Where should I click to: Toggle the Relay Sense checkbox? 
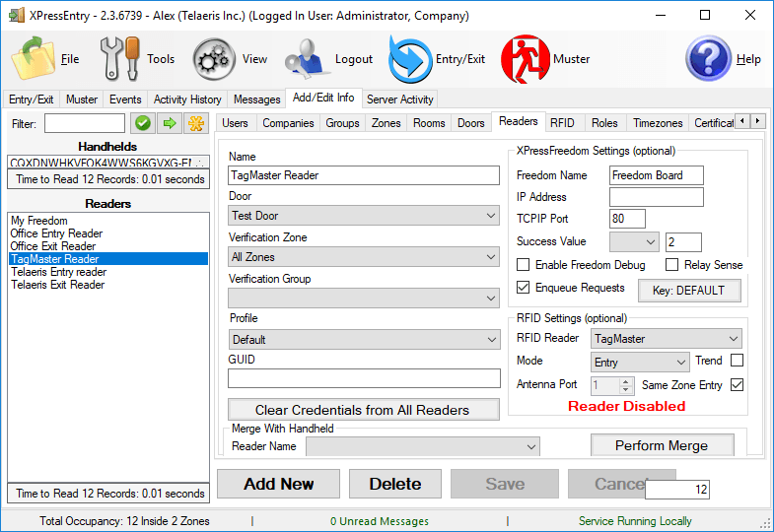(671, 265)
